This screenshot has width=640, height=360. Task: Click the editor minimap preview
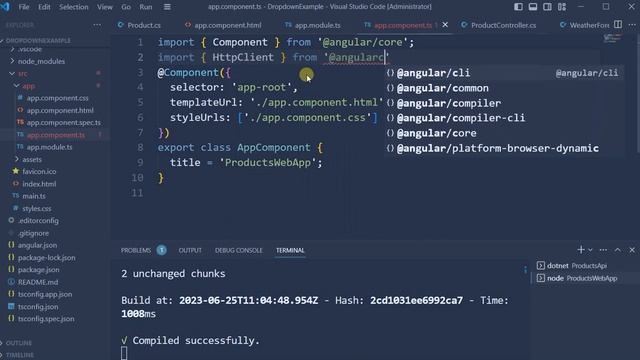tap(612, 39)
